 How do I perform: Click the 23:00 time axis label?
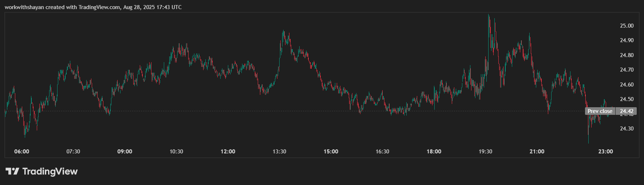tap(606, 152)
